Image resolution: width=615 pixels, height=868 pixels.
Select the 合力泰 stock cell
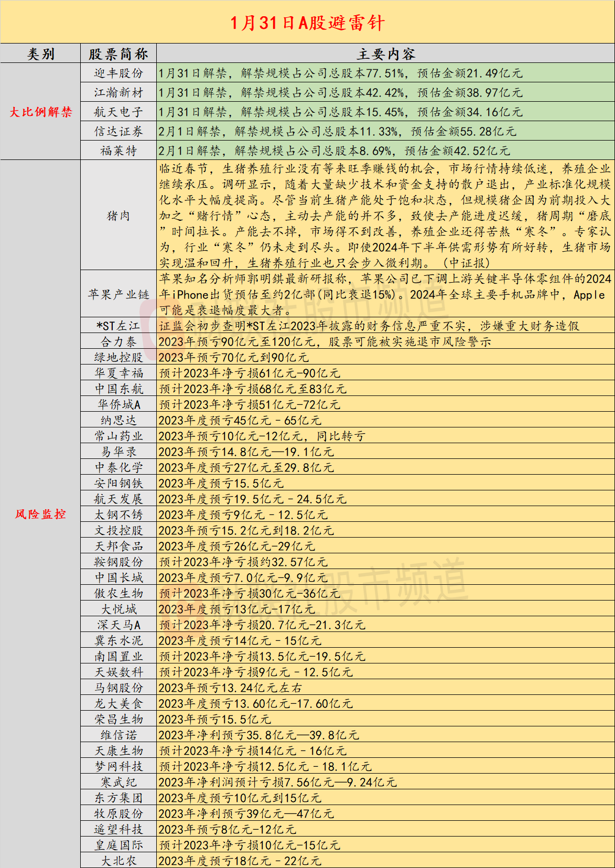118,341
